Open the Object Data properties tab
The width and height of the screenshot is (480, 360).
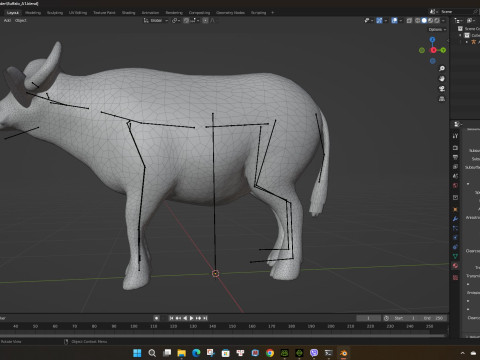coord(455,256)
